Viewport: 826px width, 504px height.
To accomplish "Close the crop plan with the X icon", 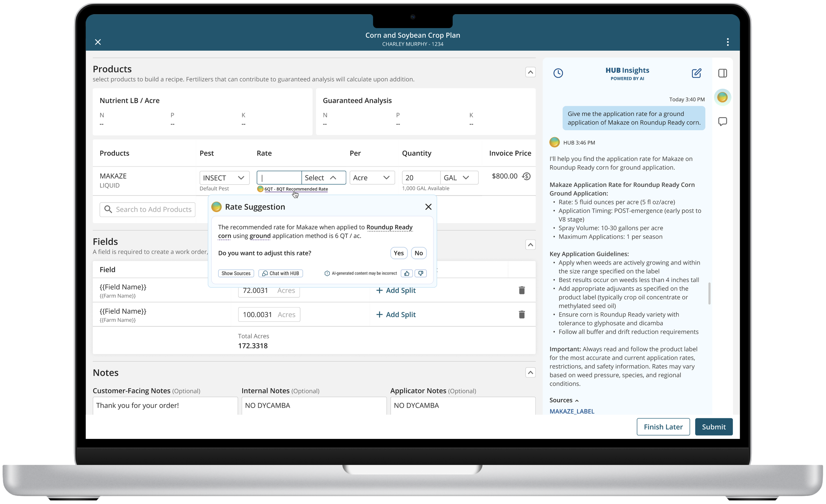I will (x=98, y=42).
